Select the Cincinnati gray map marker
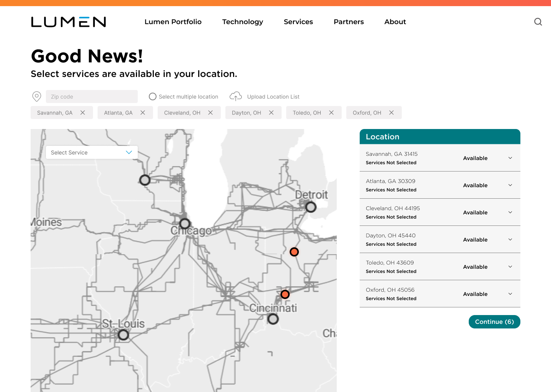This screenshot has height=392, width=551. 273,319
